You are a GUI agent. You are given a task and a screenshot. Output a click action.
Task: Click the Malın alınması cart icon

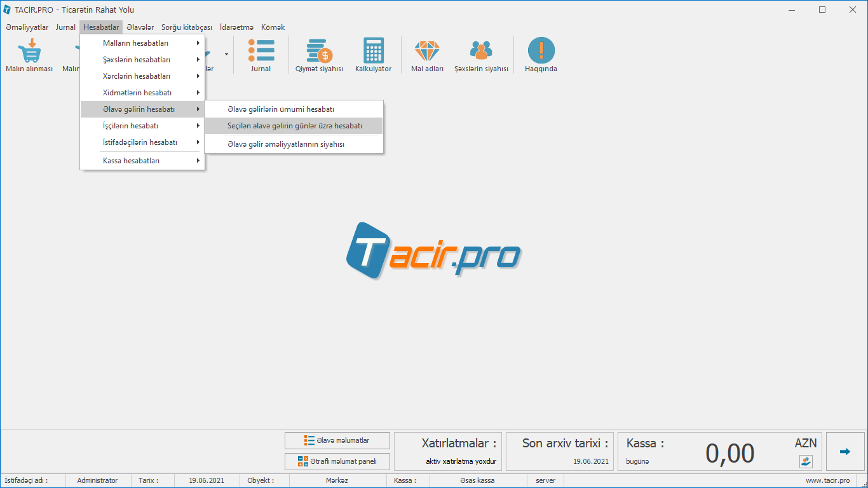pos(29,51)
